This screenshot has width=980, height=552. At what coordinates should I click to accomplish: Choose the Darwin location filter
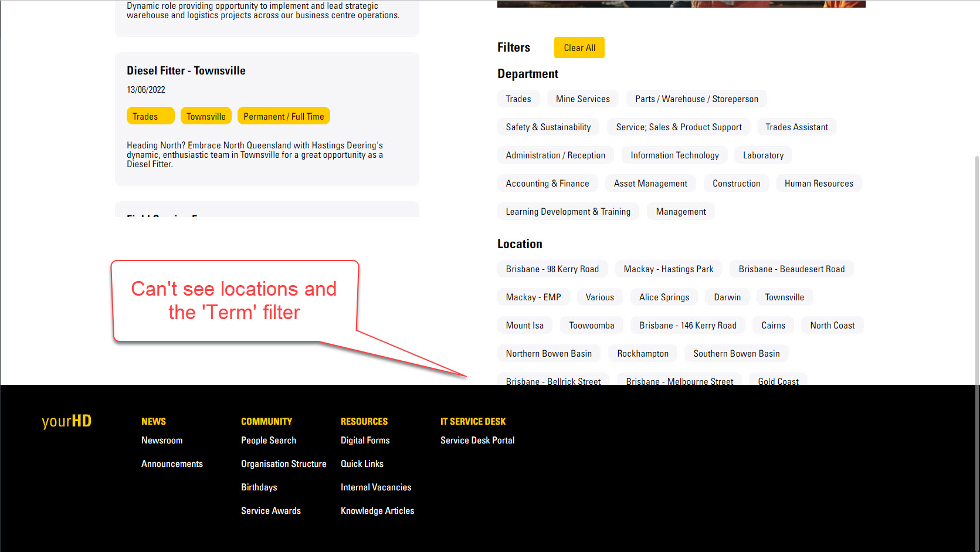[727, 297]
